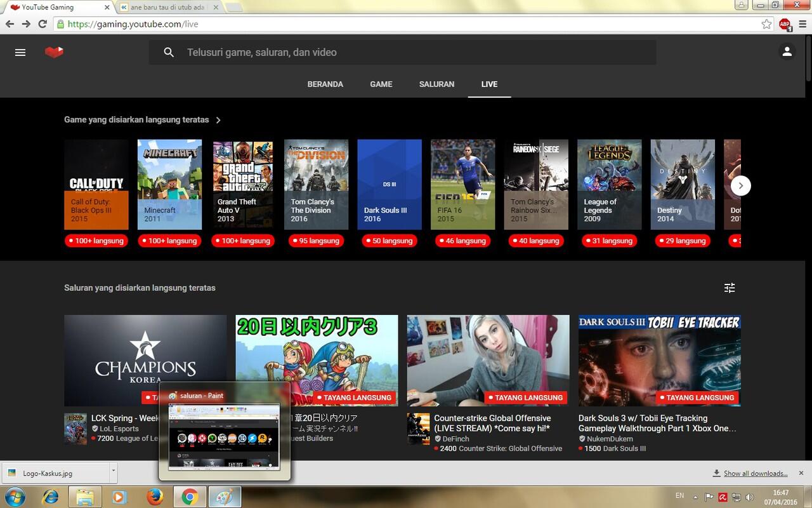The image size is (812, 508).
Task: Click the saluran - Paint preview thumbnail
Action: tap(224, 437)
